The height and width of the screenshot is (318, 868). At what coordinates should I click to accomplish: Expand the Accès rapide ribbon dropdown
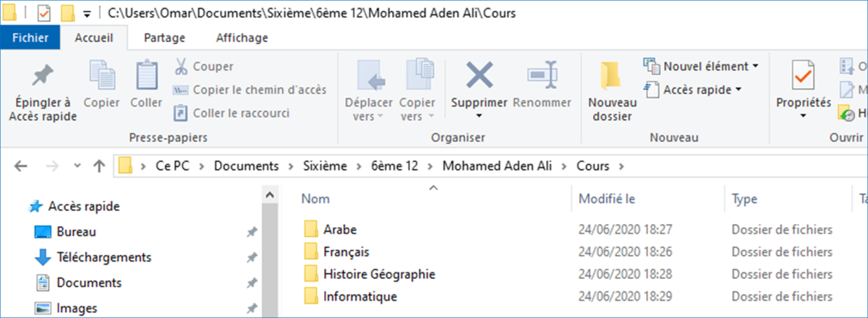click(693, 90)
